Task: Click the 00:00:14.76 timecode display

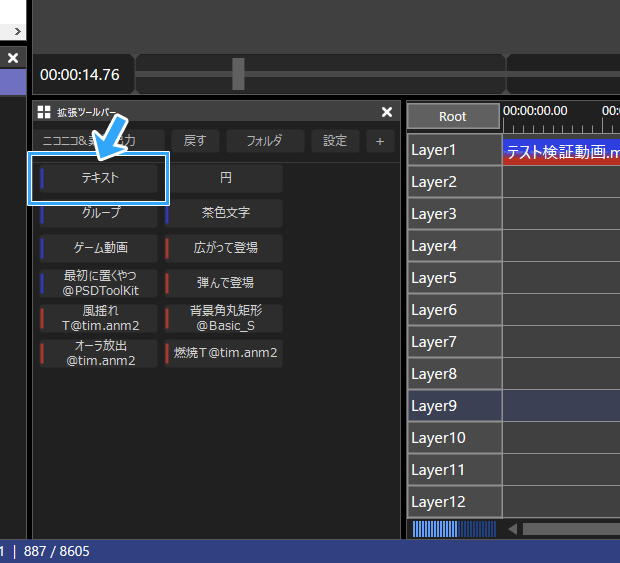Action: pyautogui.click(x=79, y=75)
